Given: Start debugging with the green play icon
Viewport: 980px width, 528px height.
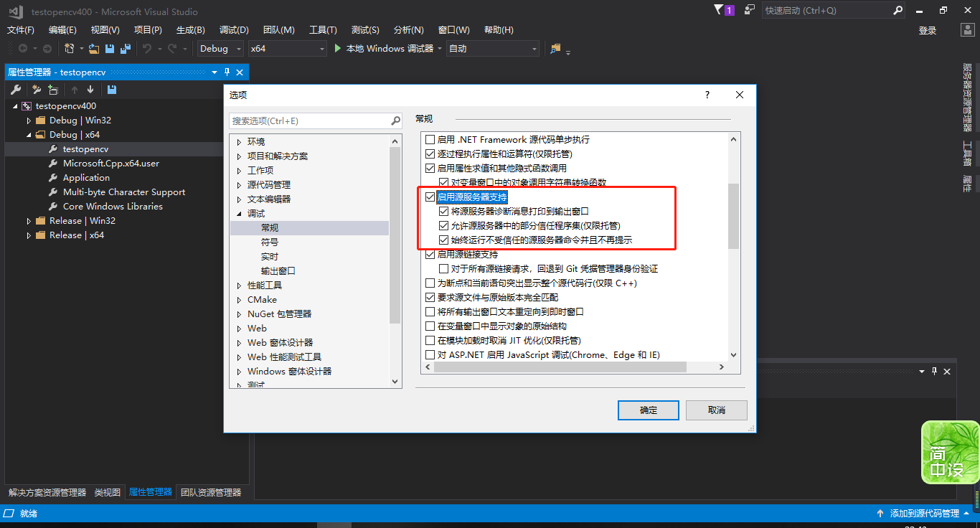Looking at the screenshot, I should [x=339, y=49].
